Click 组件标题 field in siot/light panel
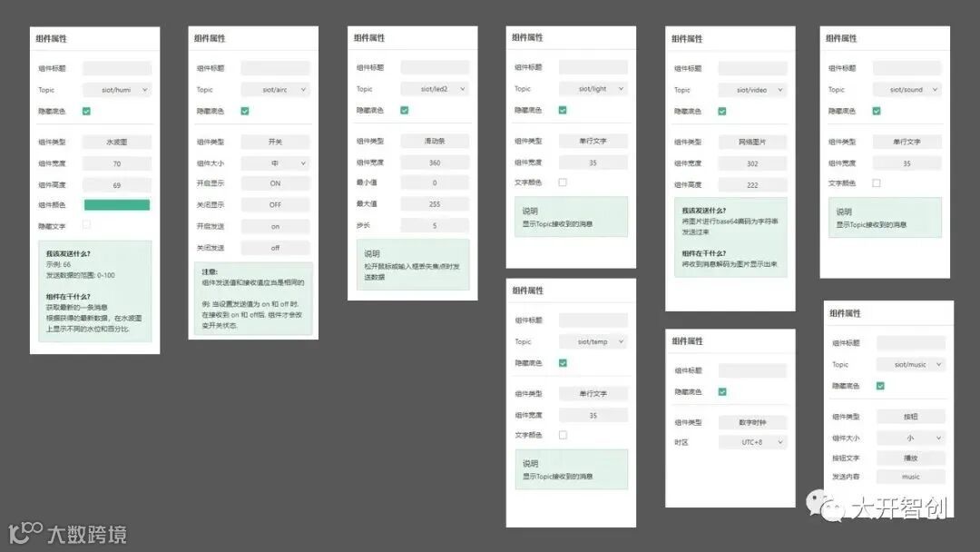This screenshot has height=552, width=980. (x=593, y=67)
